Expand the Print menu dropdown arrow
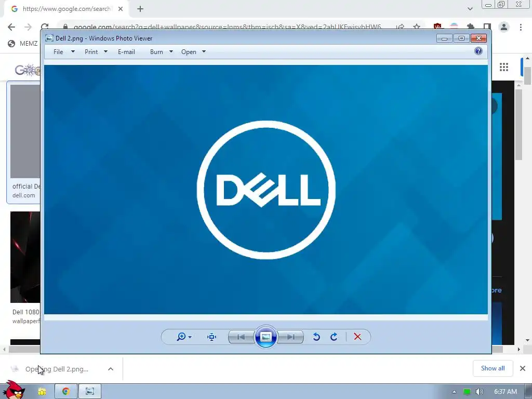This screenshot has height=399, width=532. [x=105, y=51]
